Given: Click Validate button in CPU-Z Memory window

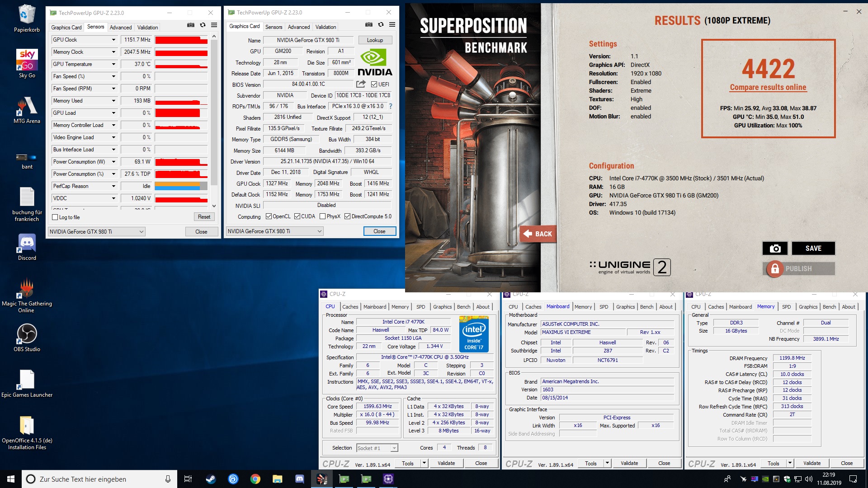Looking at the screenshot, I should click(x=812, y=463).
